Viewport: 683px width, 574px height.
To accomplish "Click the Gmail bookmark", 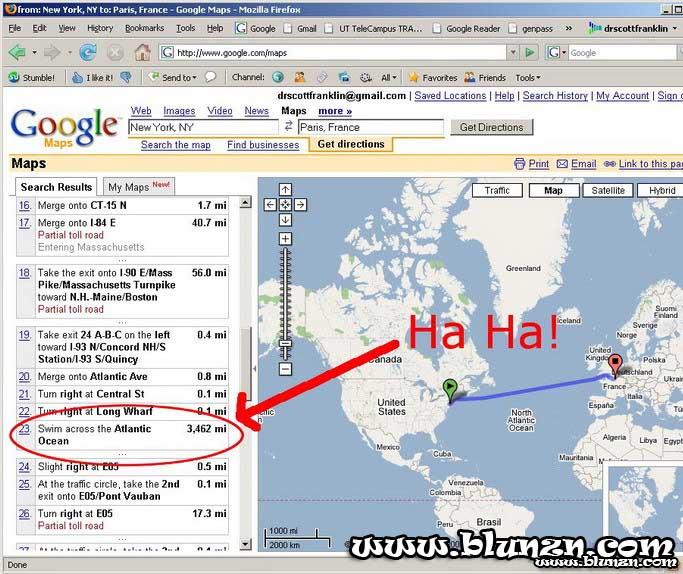I will click(301, 29).
